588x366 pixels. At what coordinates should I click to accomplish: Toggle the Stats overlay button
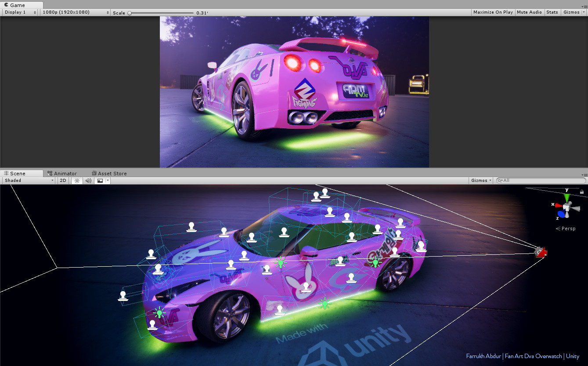(552, 12)
